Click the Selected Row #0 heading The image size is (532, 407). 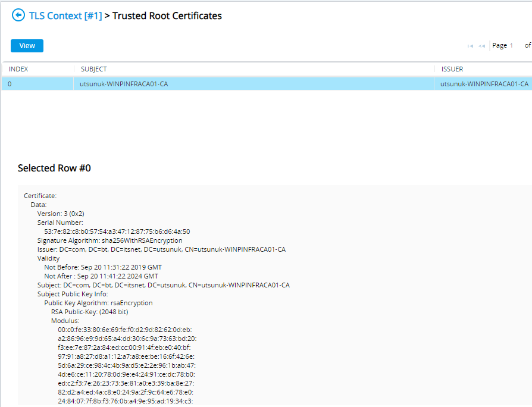tap(54, 168)
